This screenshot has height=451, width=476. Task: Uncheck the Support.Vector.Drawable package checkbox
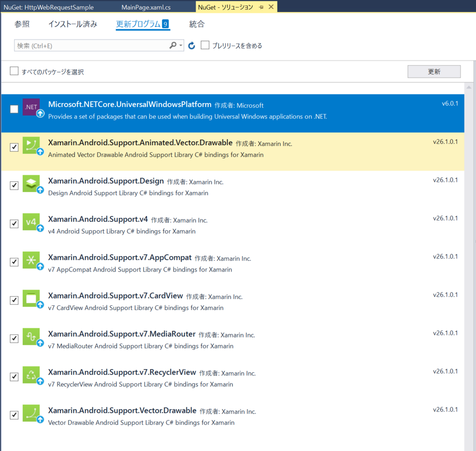tap(14, 415)
